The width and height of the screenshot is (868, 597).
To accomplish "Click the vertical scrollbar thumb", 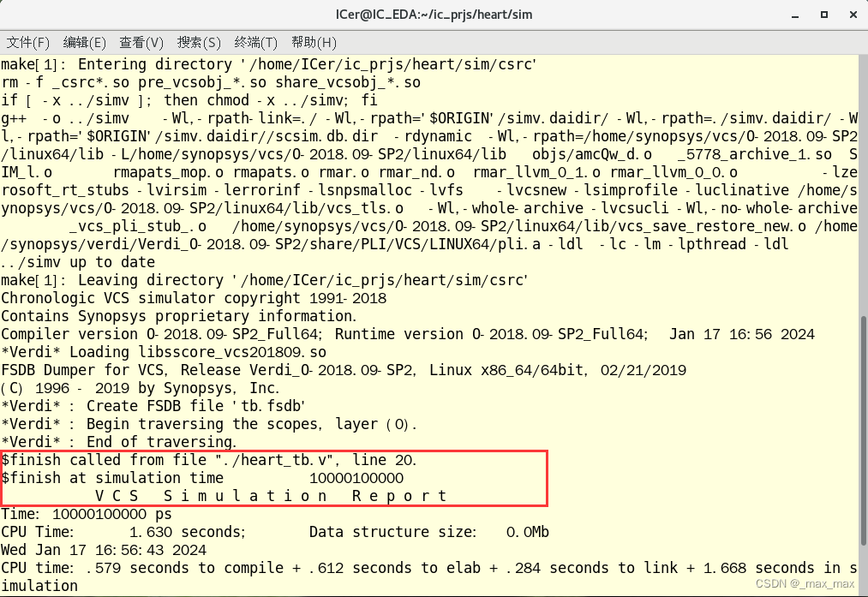I will [864, 431].
